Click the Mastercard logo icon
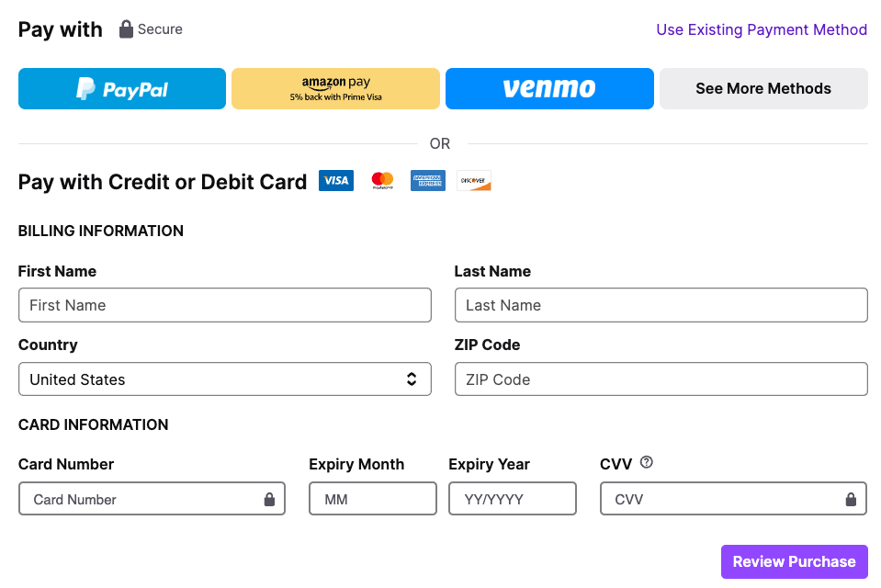Viewport: 881px width, 588px height. 382,181
